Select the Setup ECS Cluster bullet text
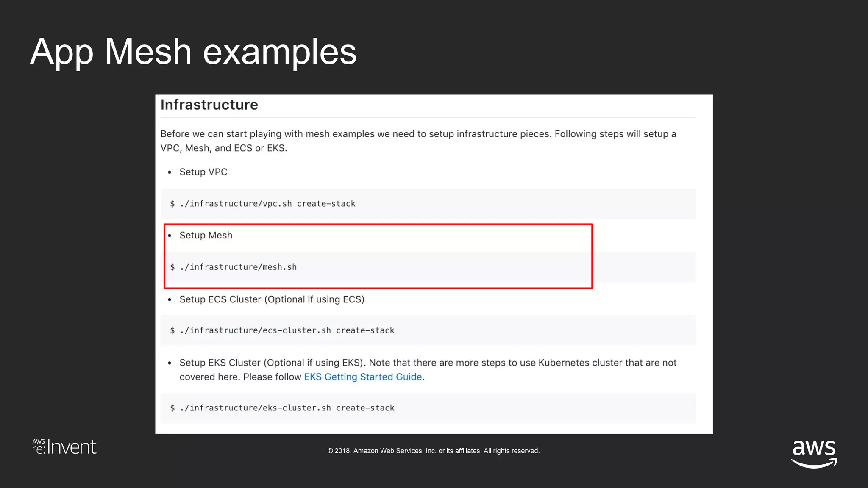Viewport: 868px width, 488px height. click(272, 299)
